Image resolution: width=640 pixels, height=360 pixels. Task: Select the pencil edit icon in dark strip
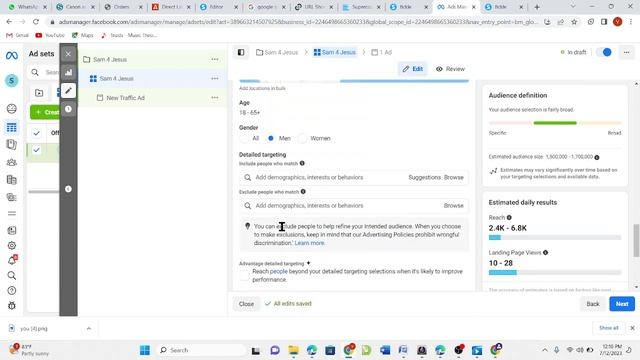pos(68,91)
